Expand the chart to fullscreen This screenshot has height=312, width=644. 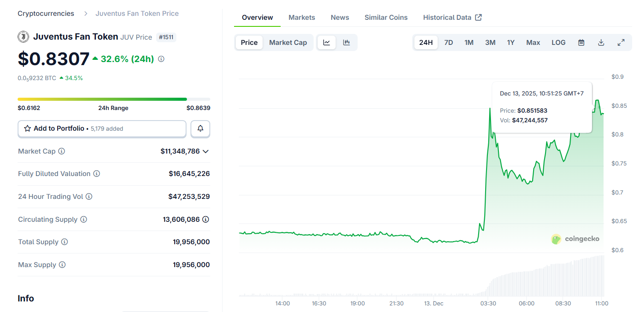[x=621, y=42]
